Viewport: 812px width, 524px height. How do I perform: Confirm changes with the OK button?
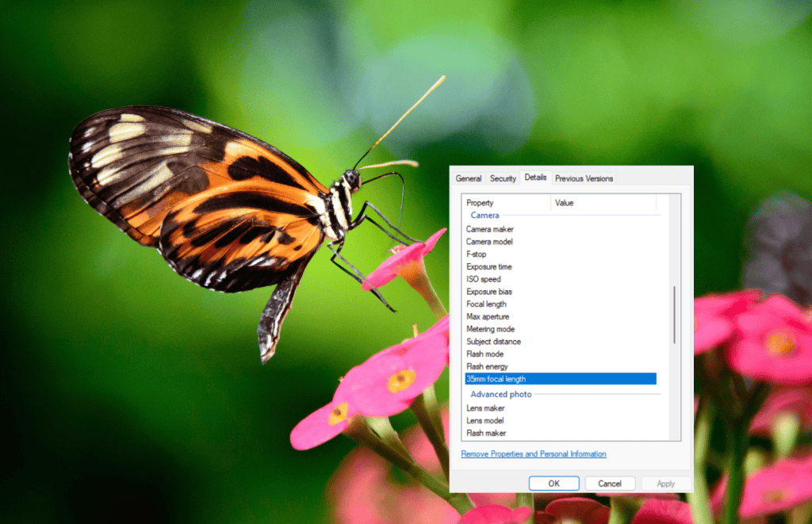click(553, 483)
